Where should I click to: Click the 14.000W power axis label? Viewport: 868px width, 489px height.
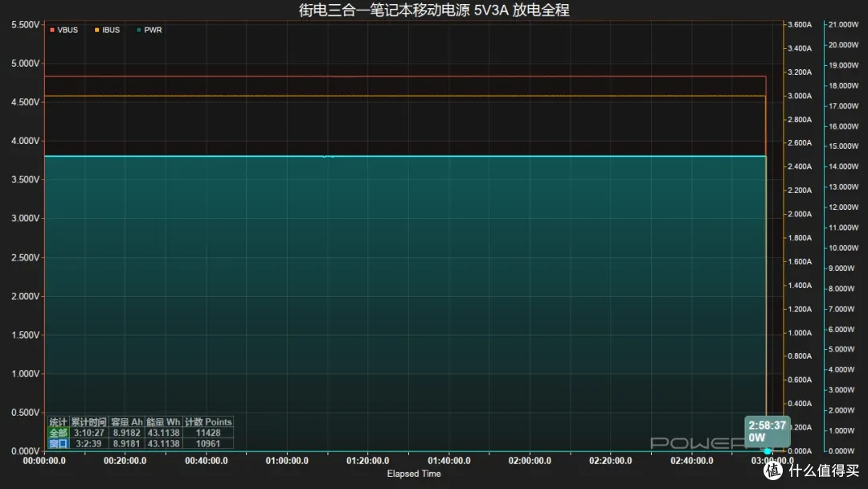pos(843,166)
